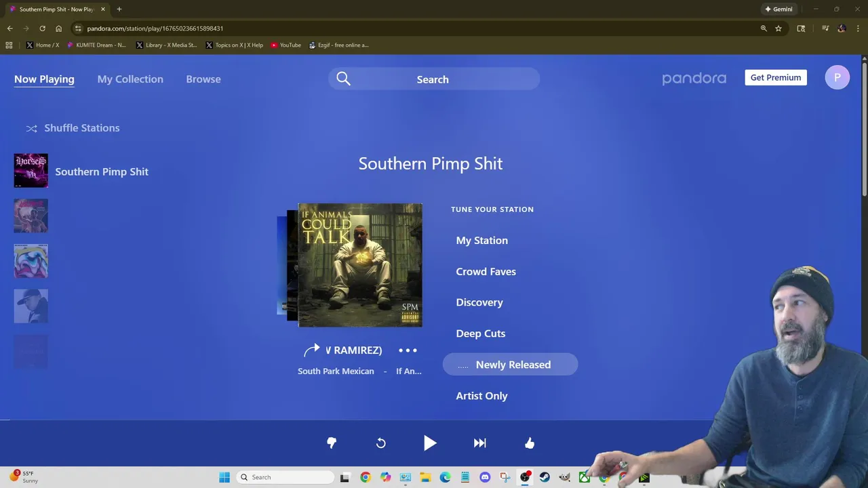Select Discovery tuning mode

coord(479,303)
